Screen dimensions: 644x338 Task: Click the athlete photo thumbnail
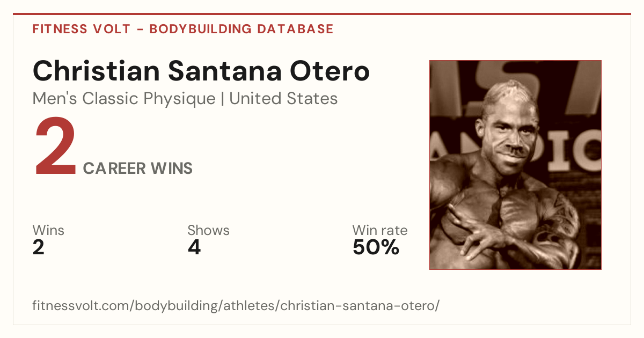click(515, 165)
